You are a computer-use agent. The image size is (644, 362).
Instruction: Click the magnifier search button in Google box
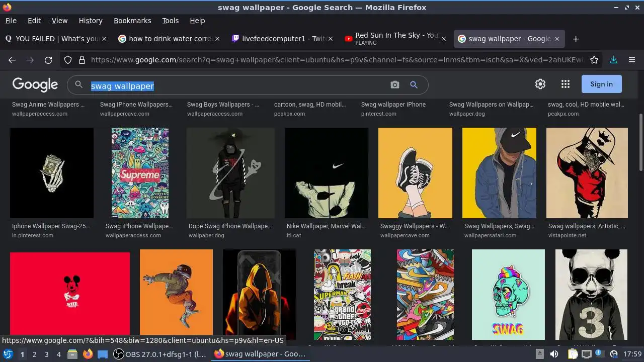414,85
